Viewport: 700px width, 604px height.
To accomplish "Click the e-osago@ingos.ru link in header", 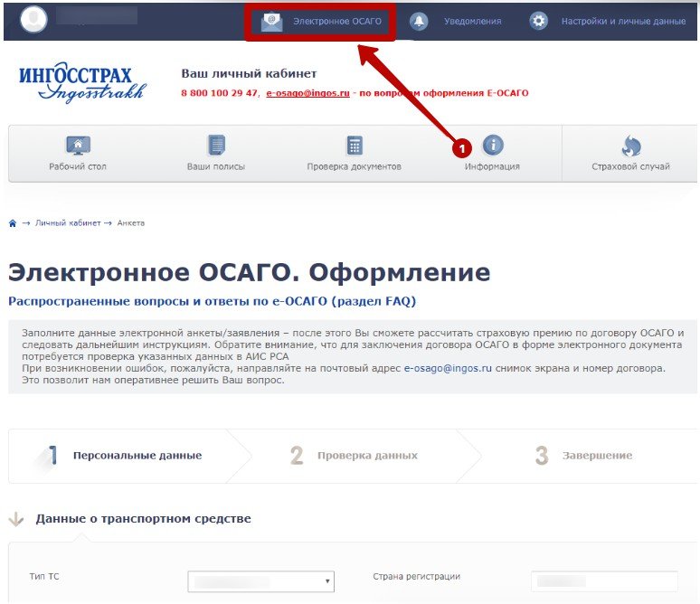I will tap(307, 93).
